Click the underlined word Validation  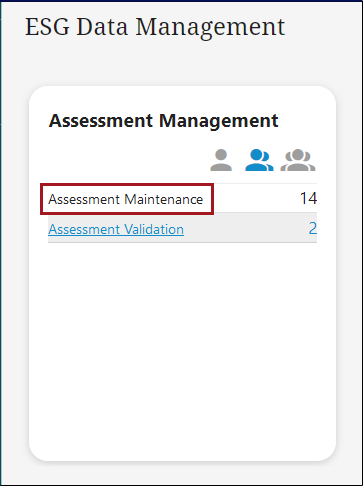154,229
